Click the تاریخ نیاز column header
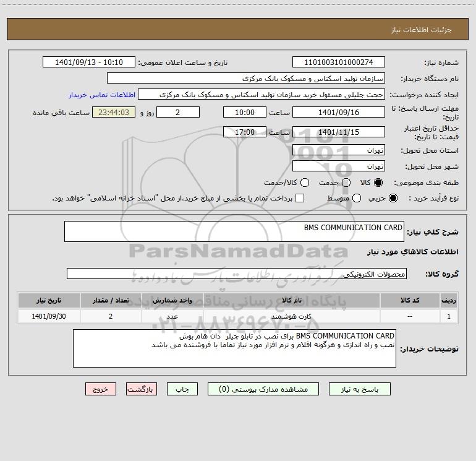The width and height of the screenshot is (476, 461). pos(49,300)
